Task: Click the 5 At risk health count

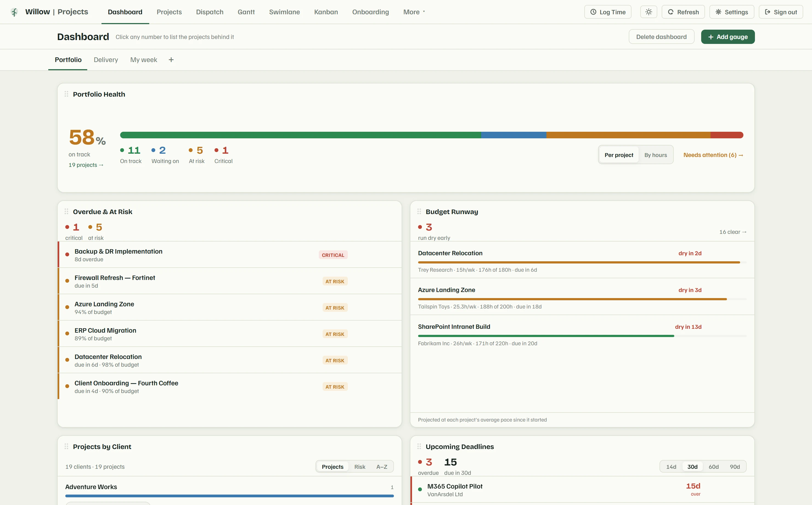Action: (x=197, y=155)
